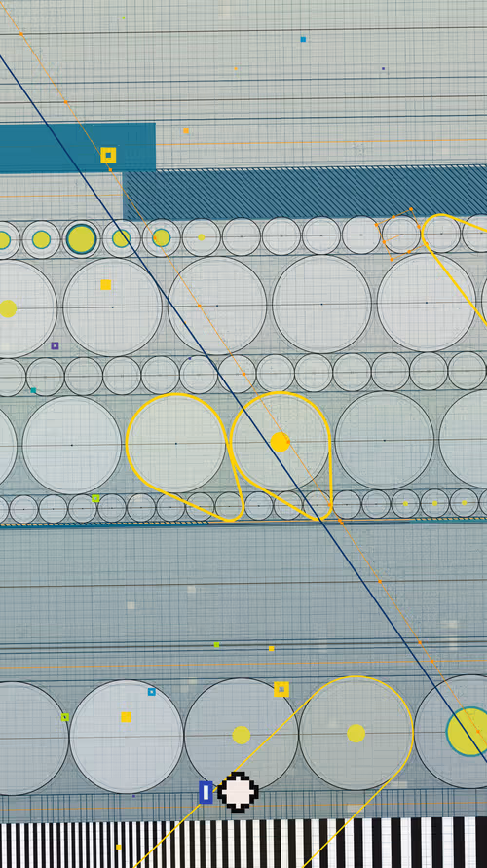The width and height of the screenshot is (487, 868).
Task: Click the yellow dot in bottom yellow-outlined circle
Action: (x=356, y=733)
